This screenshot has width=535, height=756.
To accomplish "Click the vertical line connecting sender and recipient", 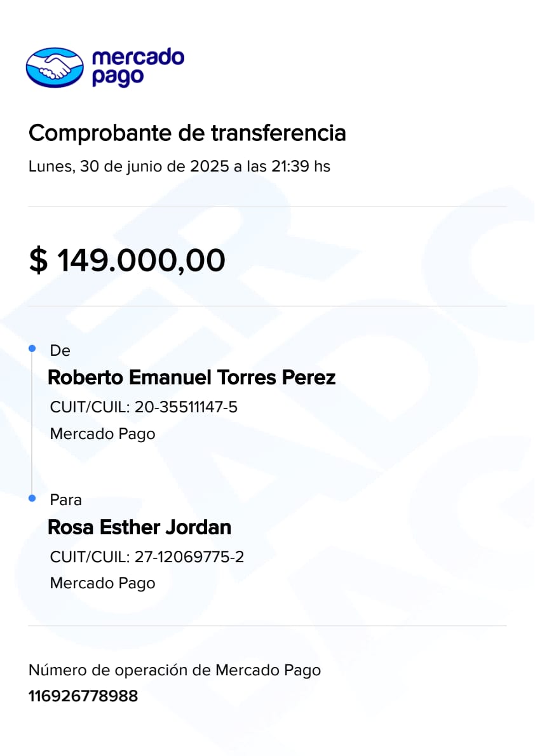I will coord(32,424).
